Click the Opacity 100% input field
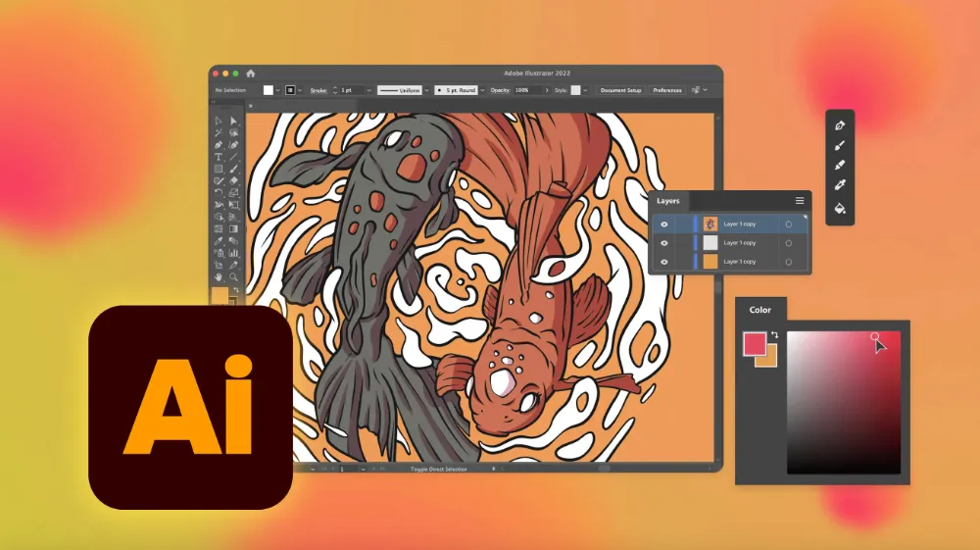This screenshot has height=550, width=980. 528,90
